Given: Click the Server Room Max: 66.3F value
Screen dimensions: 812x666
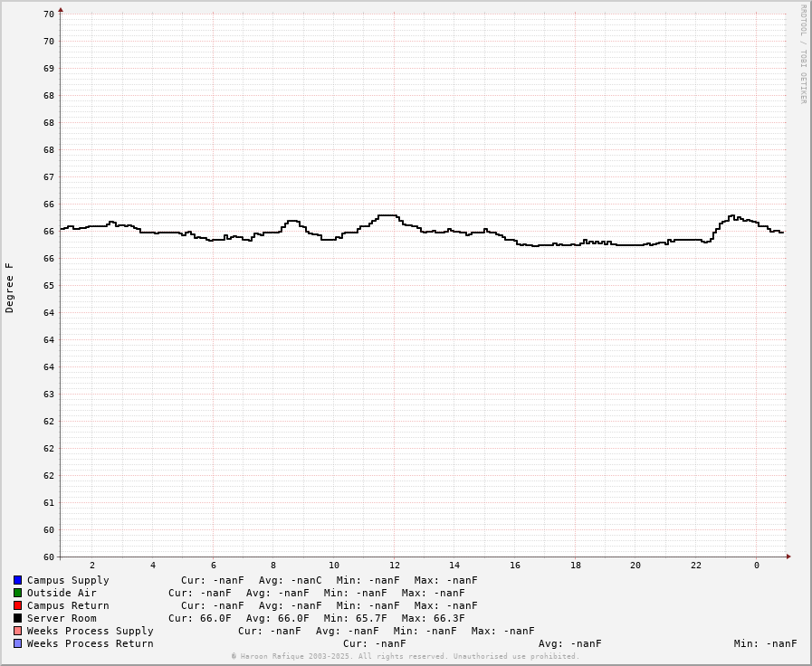Looking at the screenshot, I should [x=433, y=618].
